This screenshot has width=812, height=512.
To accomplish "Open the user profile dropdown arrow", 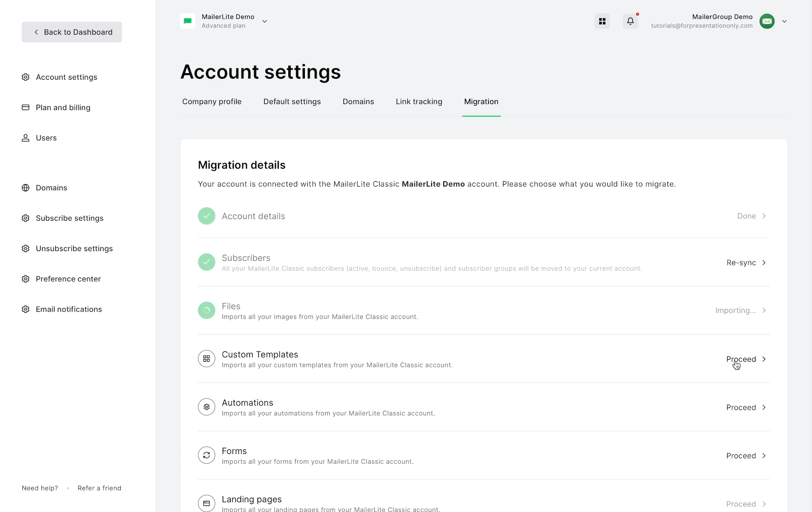I will point(784,21).
